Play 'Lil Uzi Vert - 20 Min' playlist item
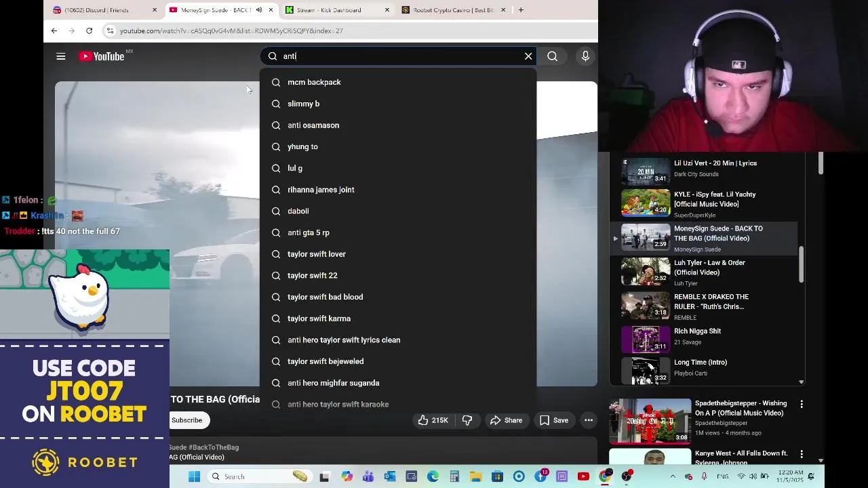 (x=705, y=169)
